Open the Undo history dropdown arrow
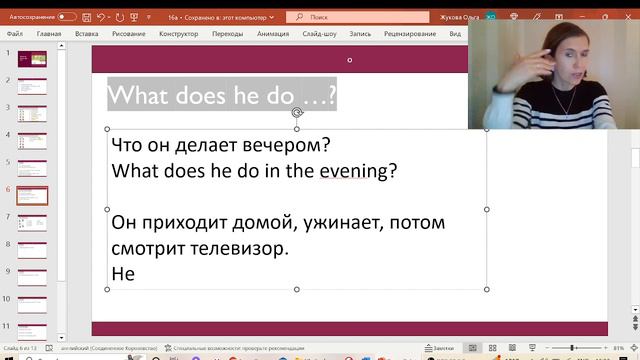 tap(109, 18)
